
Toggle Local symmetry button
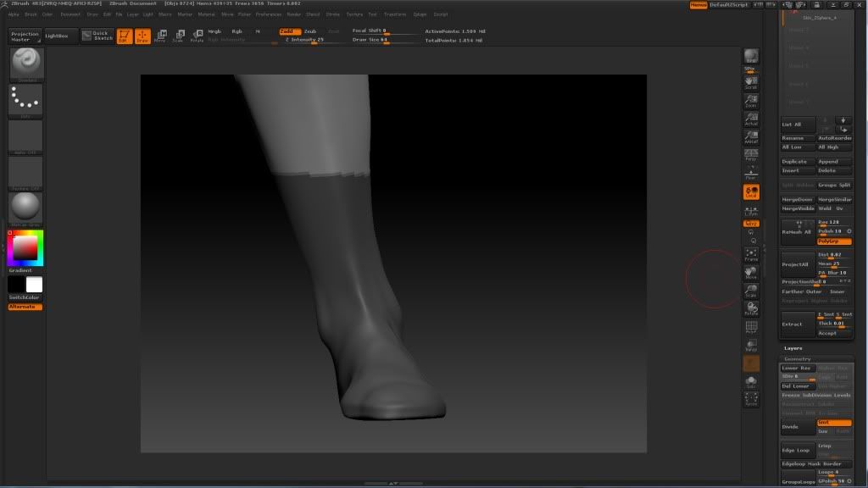pyautogui.click(x=751, y=192)
